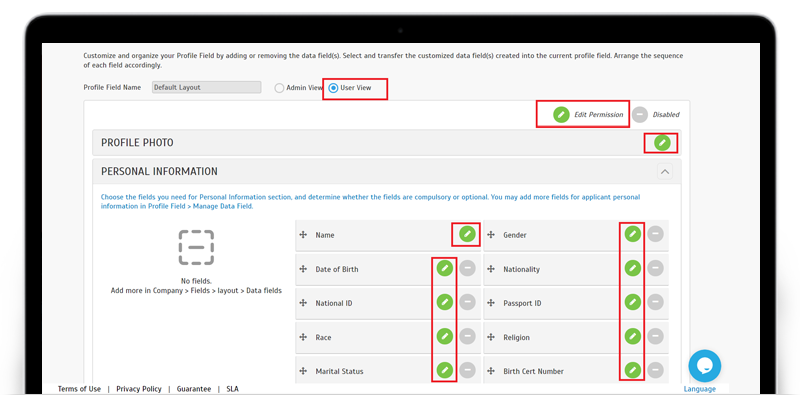Click the move handle for Name field
The height and width of the screenshot is (395, 800).
pyautogui.click(x=303, y=235)
